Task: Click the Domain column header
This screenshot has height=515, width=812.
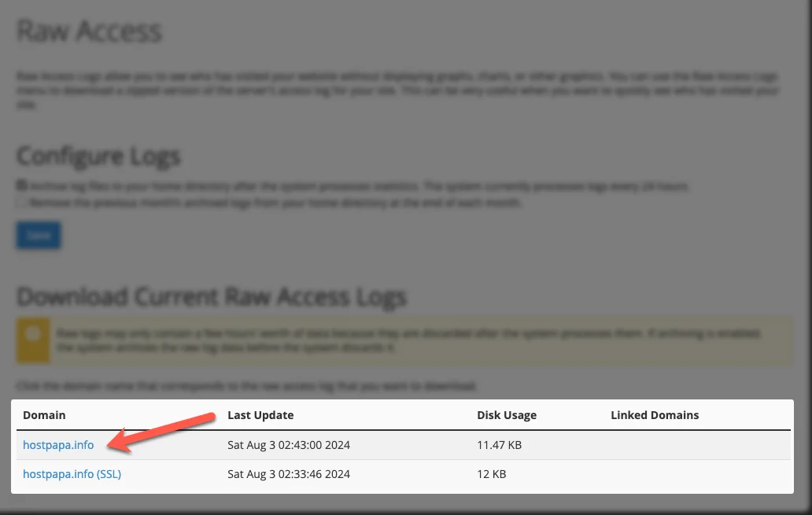Action: tap(44, 415)
